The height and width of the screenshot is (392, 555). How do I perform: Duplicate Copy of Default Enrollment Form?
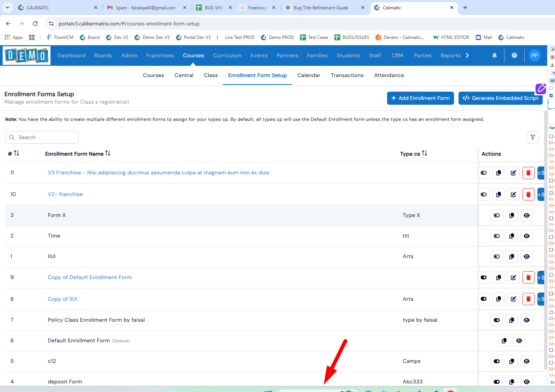pos(499,278)
